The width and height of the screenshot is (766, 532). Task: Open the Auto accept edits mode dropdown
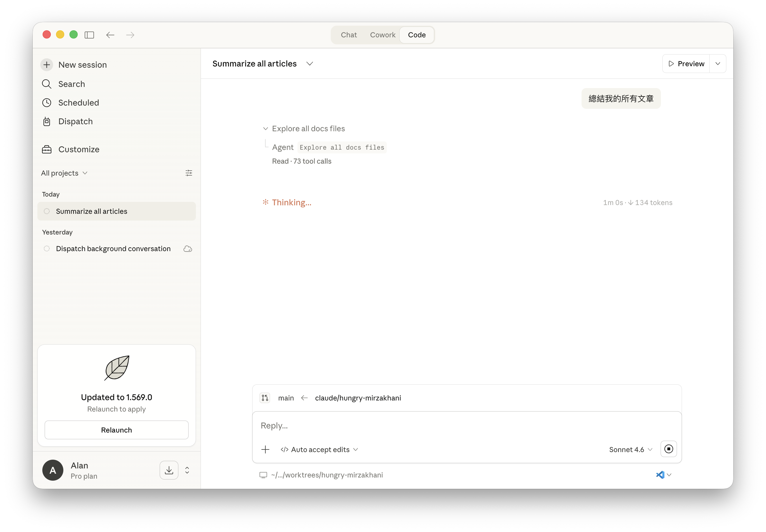(x=319, y=449)
